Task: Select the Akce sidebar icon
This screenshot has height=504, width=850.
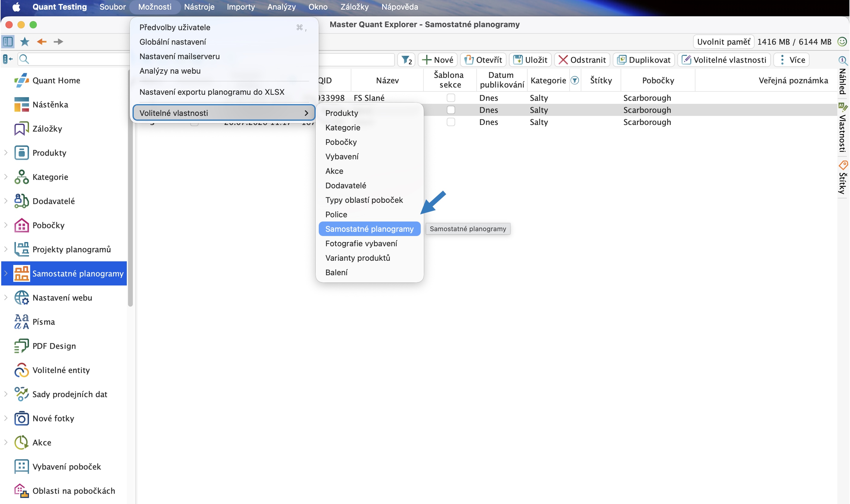Action: click(x=21, y=442)
